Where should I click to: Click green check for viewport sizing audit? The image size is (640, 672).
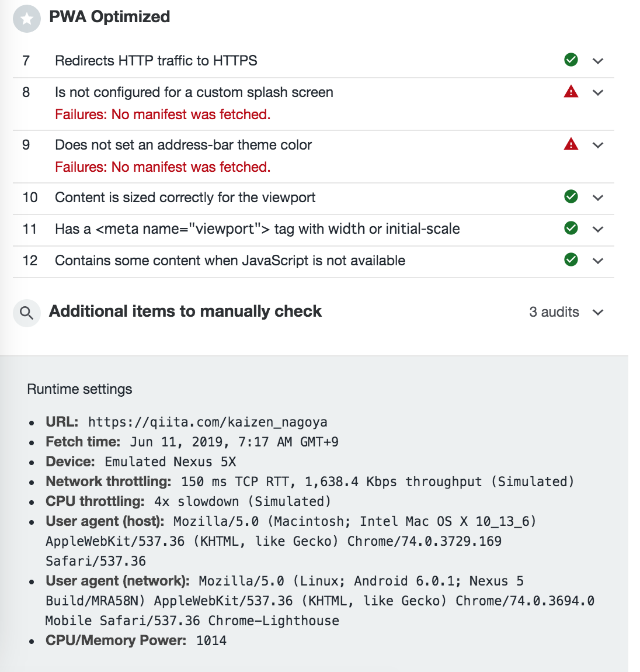click(x=571, y=196)
